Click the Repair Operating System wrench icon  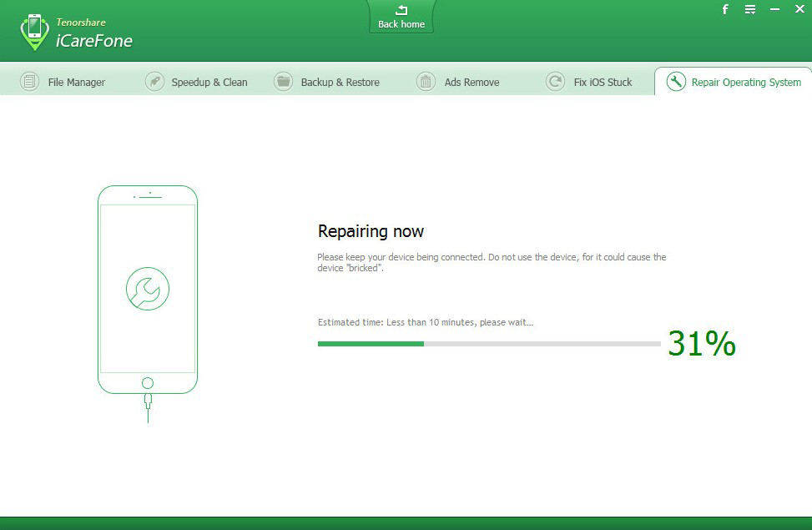coord(676,82)
